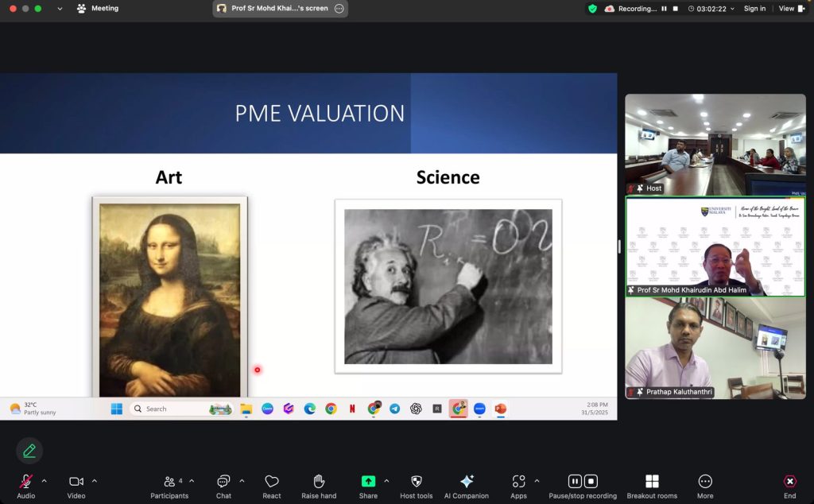This screenshot has height=504, width=814.
Task: Select Prof Sr Mohd Khairudin video thumbnail
Action: coord(715,246)
